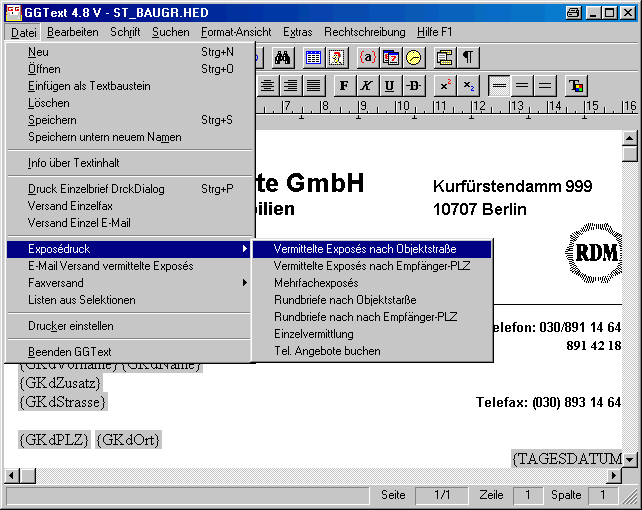This screenshot has width=642, height=510.
Task: Choose Mehrfachexposés submenu entry
Action: point(372,283)
